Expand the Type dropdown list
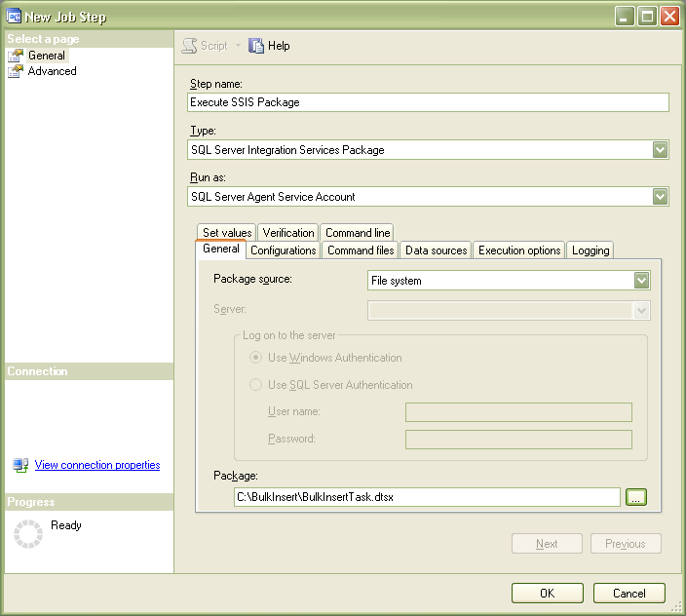The image size is (686, 616). click(661, 150)
